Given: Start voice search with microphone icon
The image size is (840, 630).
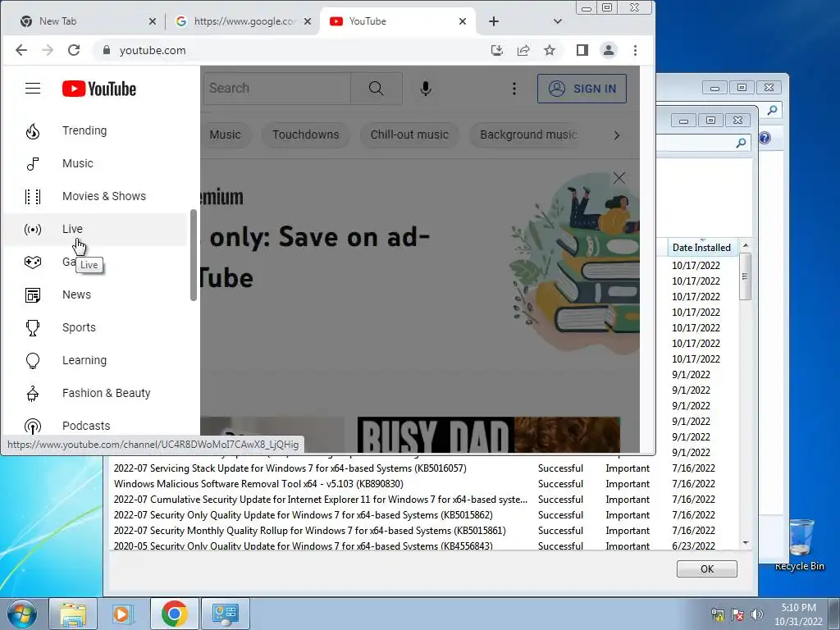Looking at the screenshot, I should pos(426,89).
